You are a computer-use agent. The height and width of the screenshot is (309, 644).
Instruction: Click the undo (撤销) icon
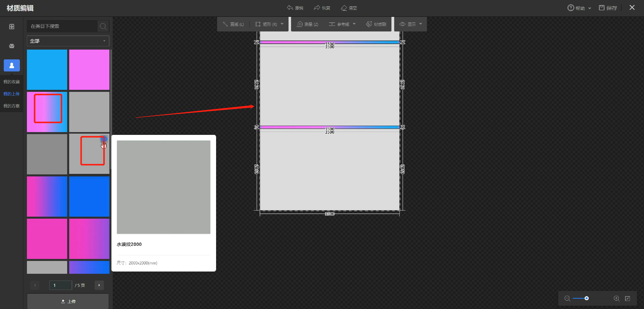(290, 8)
